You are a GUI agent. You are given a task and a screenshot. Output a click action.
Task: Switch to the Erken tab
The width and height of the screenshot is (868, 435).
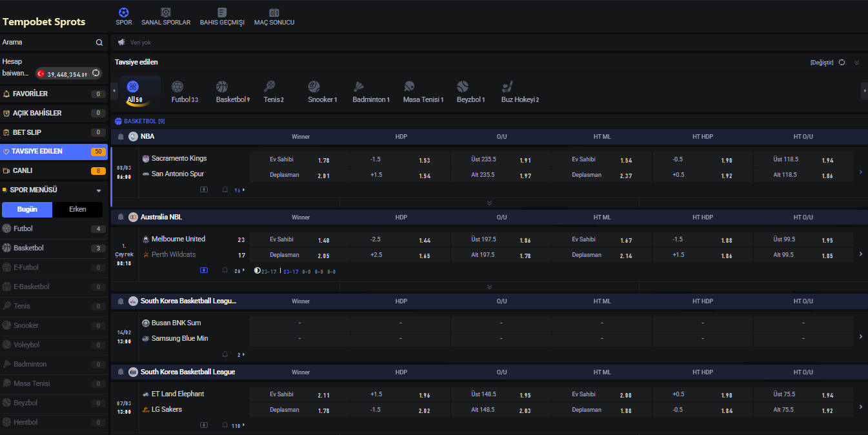(77, 209)
